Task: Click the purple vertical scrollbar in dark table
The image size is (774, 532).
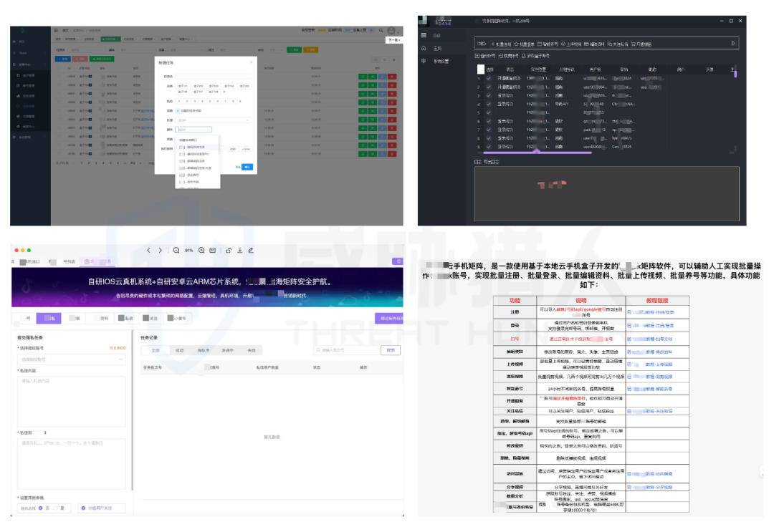Action: tap(735, 74)
